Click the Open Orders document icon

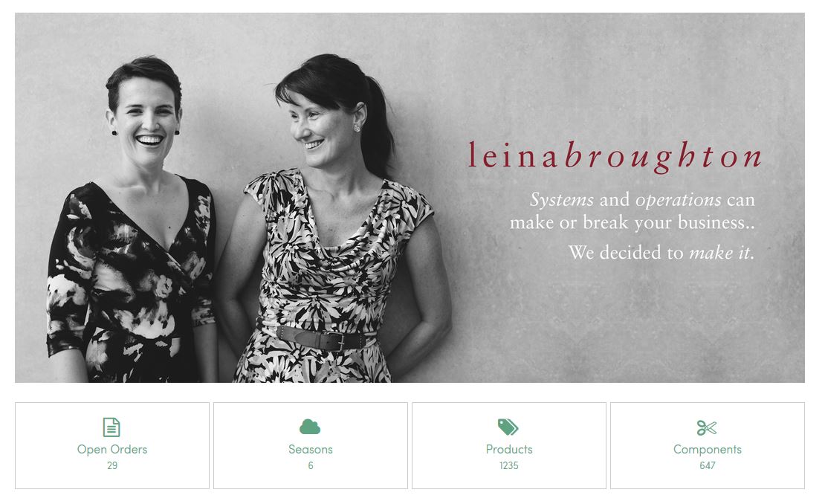(x=111, y=427)
